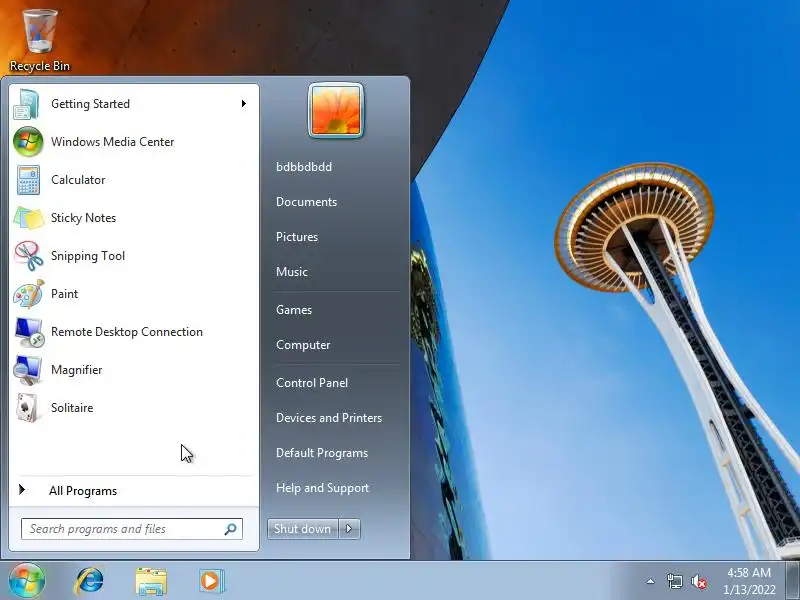Select the Solitaire text label

tap(72, 408)
